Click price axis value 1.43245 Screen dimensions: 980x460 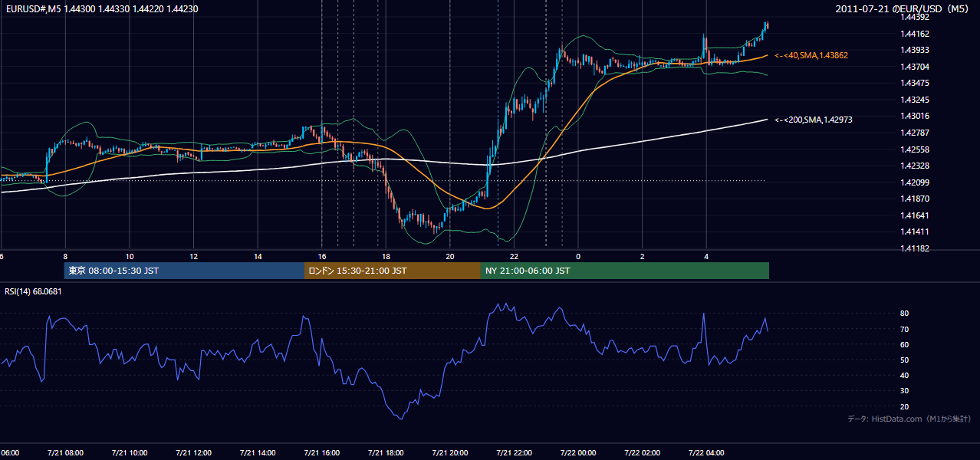(x=915, y=100)
